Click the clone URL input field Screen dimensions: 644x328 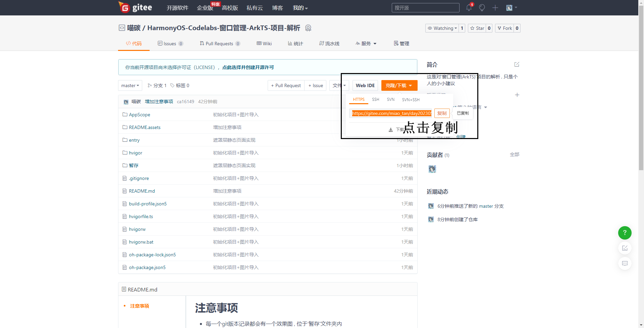pyautogui.click(x=390, y=113)
